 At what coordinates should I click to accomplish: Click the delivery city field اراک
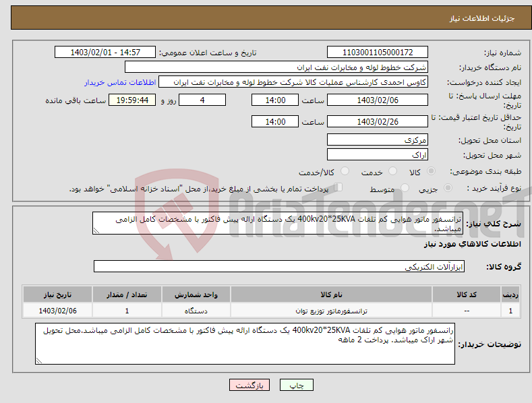[378, 155]
